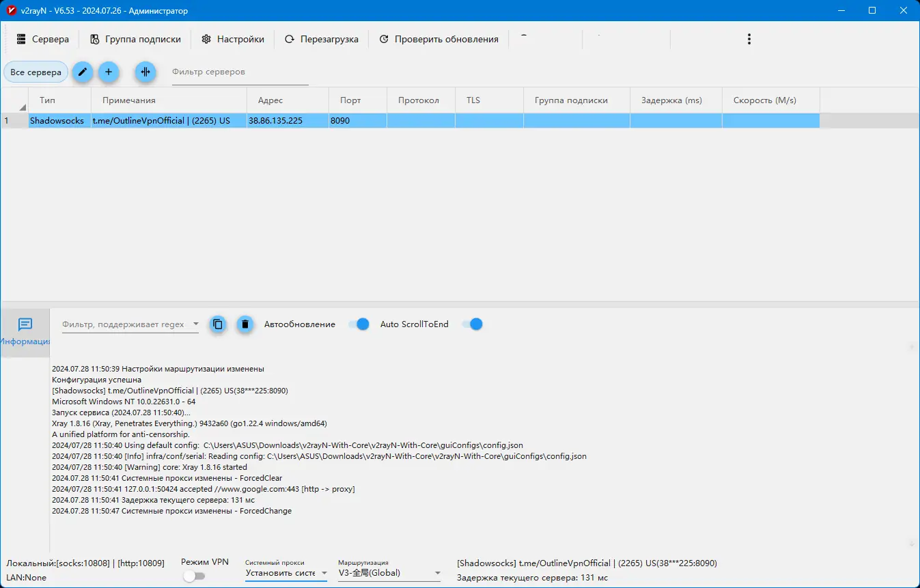Screen dimensions: 920x588
Task: Click the copy log icon
Action: 218,324
